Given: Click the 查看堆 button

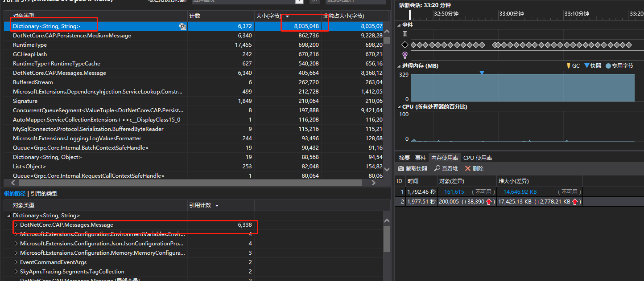Looking at the screenshot, I should coord(446,169).
